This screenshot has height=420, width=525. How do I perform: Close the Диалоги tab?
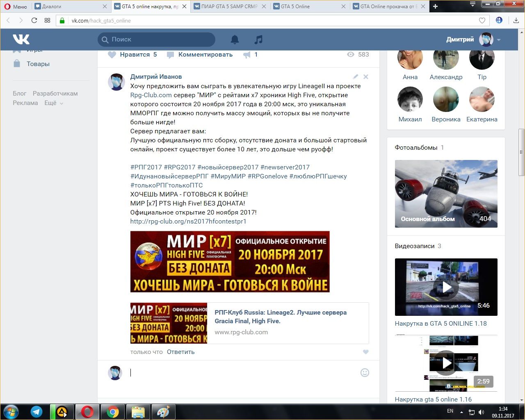[105, 6]
